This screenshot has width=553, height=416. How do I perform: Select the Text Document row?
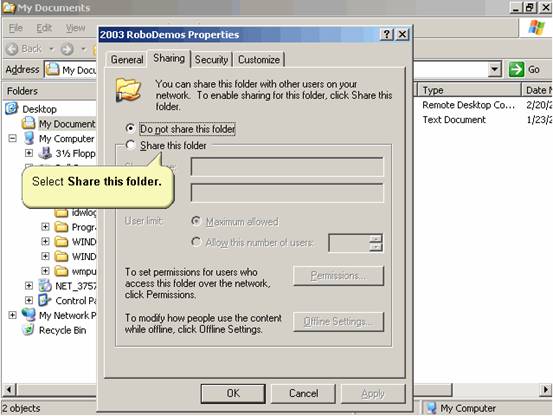[x=454, y=120]
